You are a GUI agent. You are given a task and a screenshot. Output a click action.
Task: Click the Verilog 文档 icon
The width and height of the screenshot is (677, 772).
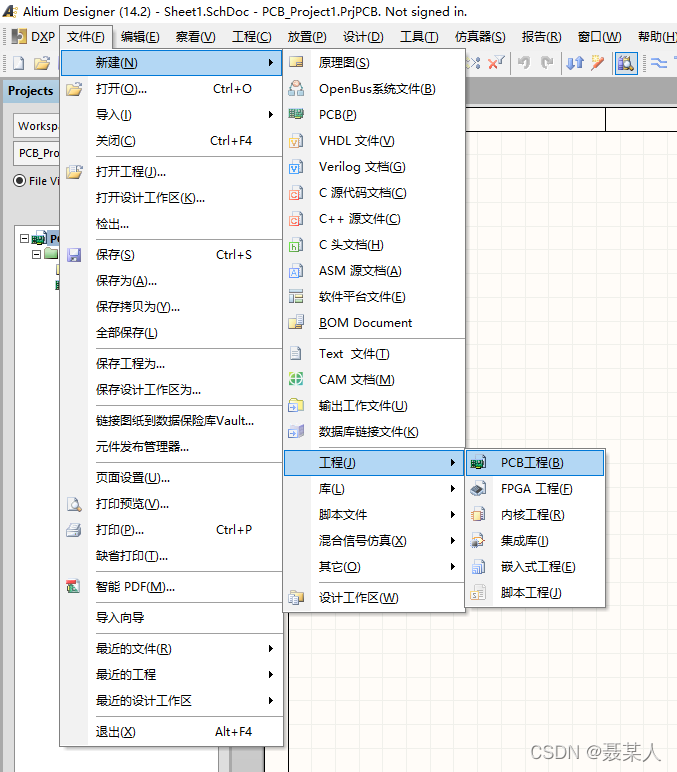[296, 167]
